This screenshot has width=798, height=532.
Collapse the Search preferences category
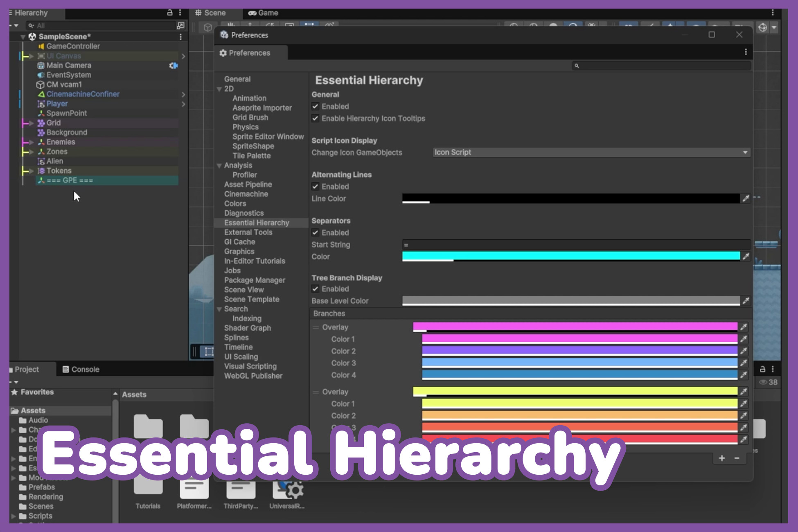(x=219, y=309)
